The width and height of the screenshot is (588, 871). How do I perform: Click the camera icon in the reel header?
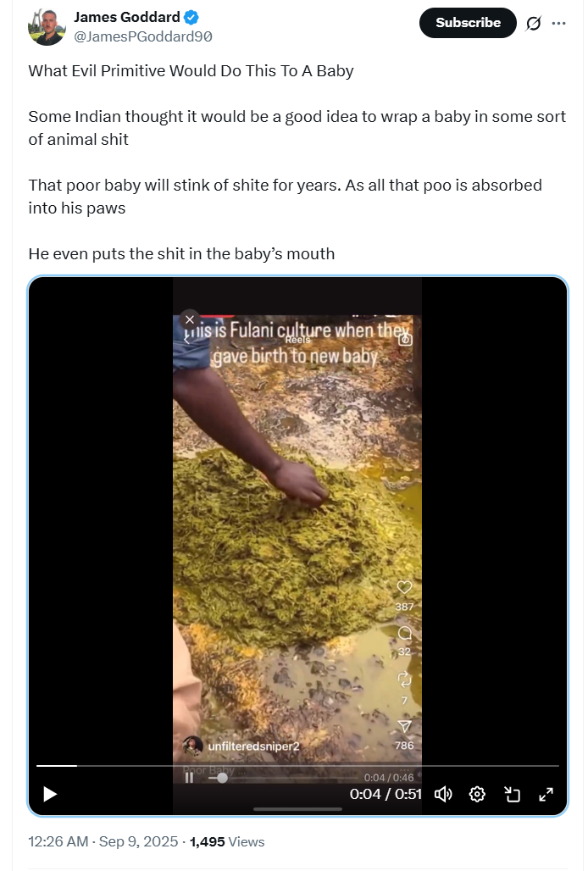[406, 338]
